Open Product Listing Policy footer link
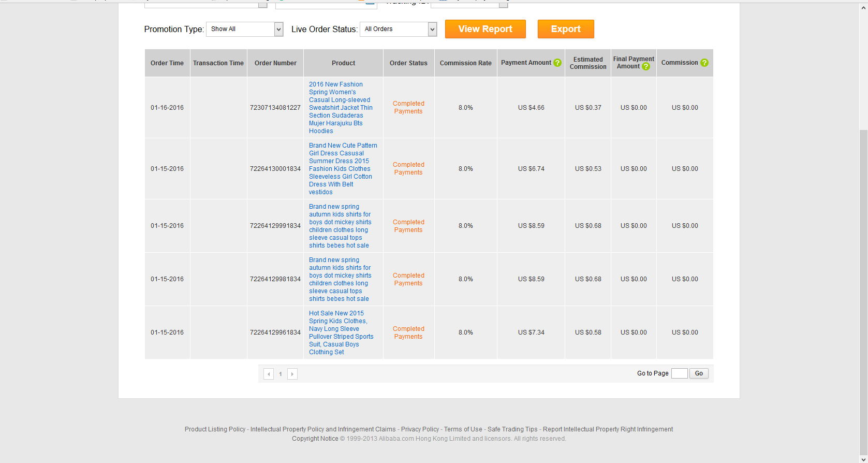The width and height of the screenshot is (868, 463). pyautogui.click(x=215, y=429)
